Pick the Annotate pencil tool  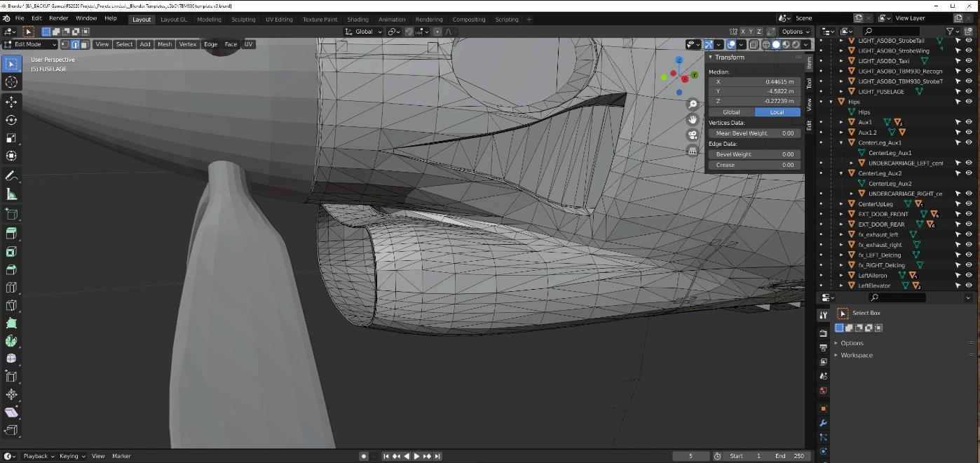[x=11, y=175]
